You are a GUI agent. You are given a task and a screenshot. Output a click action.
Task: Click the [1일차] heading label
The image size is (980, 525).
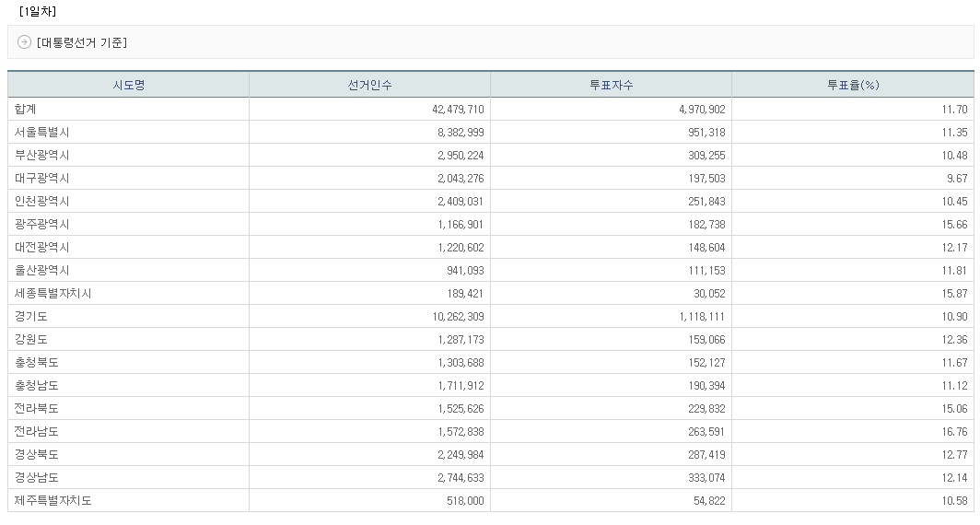[x=38, y=12]
